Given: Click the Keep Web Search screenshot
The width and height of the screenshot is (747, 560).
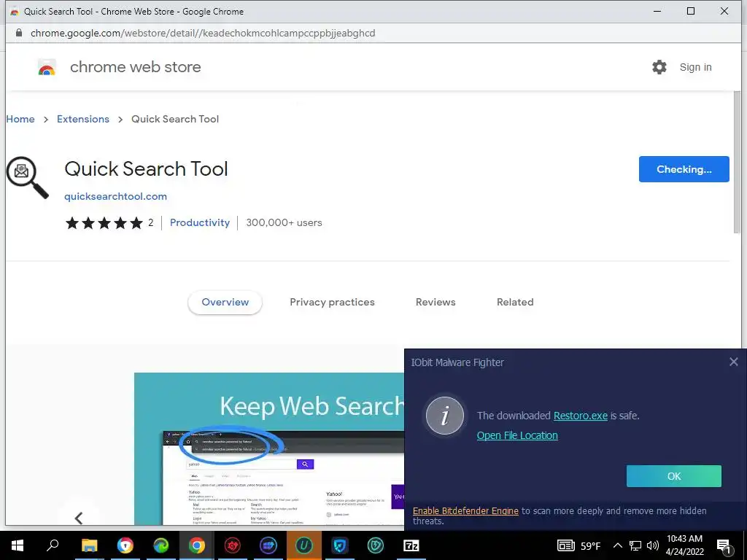Looking at the screenshot, I should tap(269, 448).
